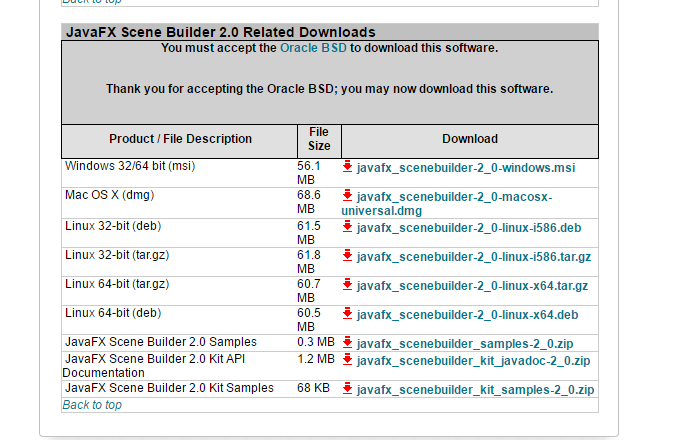This screenshot has width=688, height=440.
Task: Download javafx_scenebuilder-2_0-linux-x64.tar.gz
Action: click(472, 286)
